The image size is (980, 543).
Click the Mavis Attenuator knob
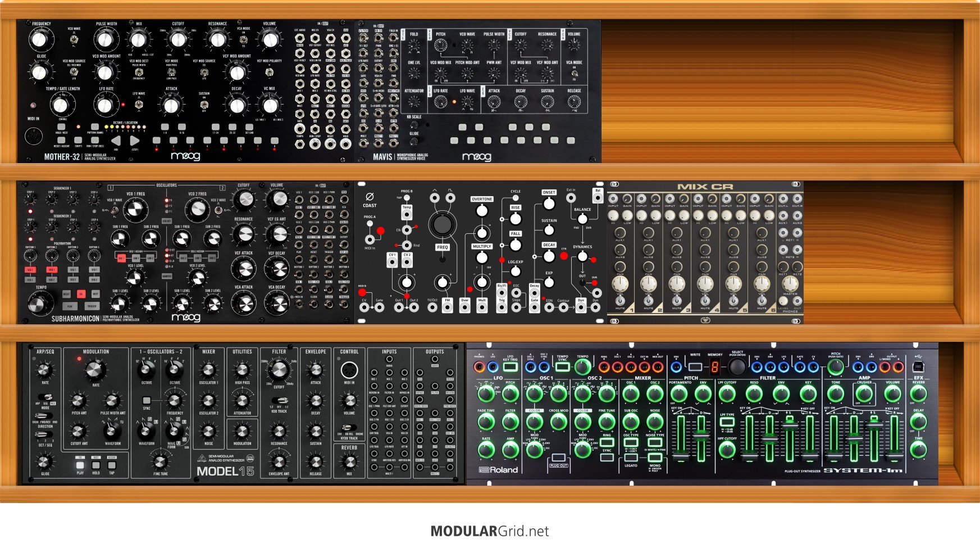coord(414,102)
